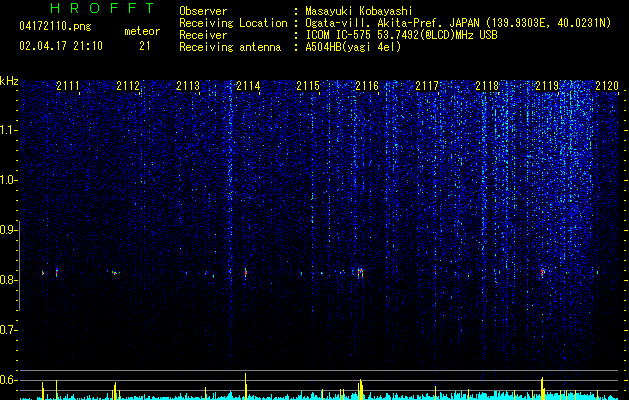
Task: Click the strong meteor echo near time 2116
Action: pos(360,273)
